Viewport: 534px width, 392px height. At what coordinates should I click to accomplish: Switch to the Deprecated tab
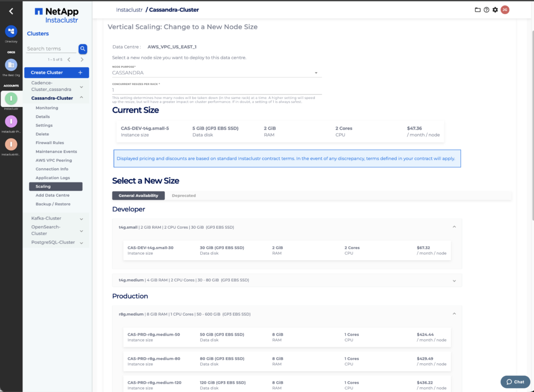point(184,195)
